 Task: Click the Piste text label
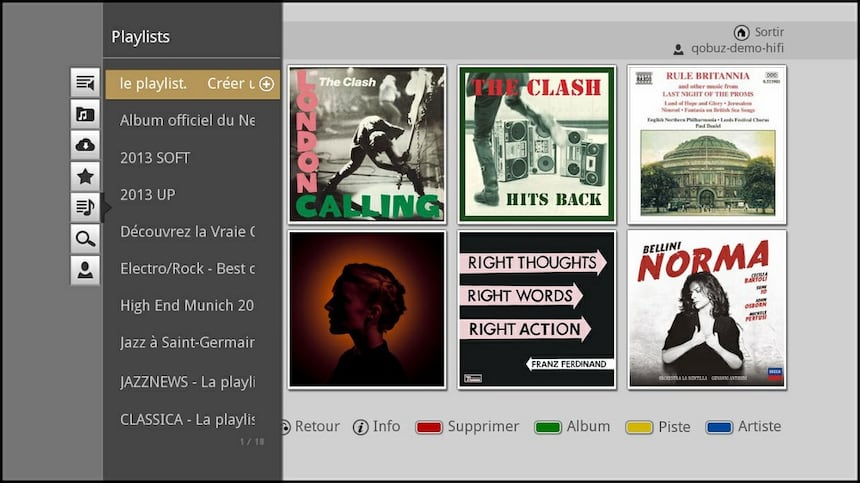tap(675, 427)
